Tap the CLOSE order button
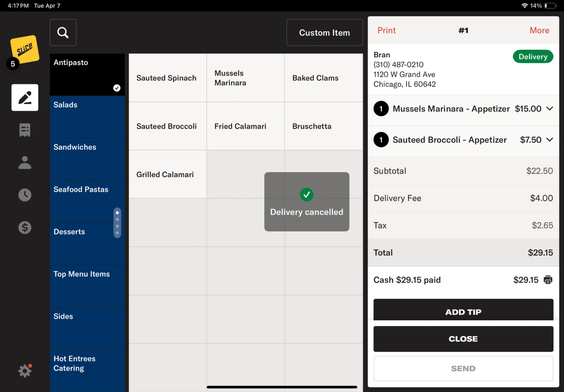Image resolution: width=564 pixels, height=392 pixels. click(463, 339)
